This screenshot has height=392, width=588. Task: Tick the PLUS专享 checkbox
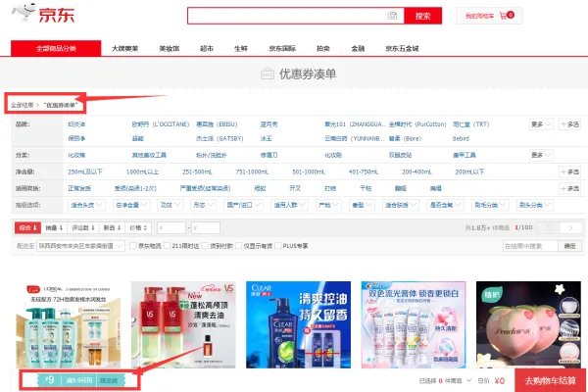click(278, 246)
